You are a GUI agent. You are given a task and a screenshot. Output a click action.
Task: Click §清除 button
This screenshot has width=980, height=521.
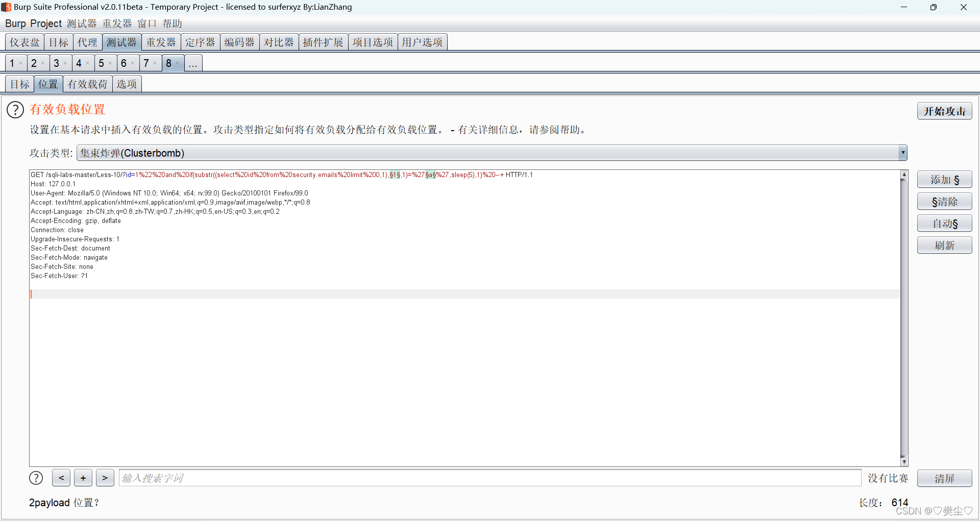(x=944, y=202)
